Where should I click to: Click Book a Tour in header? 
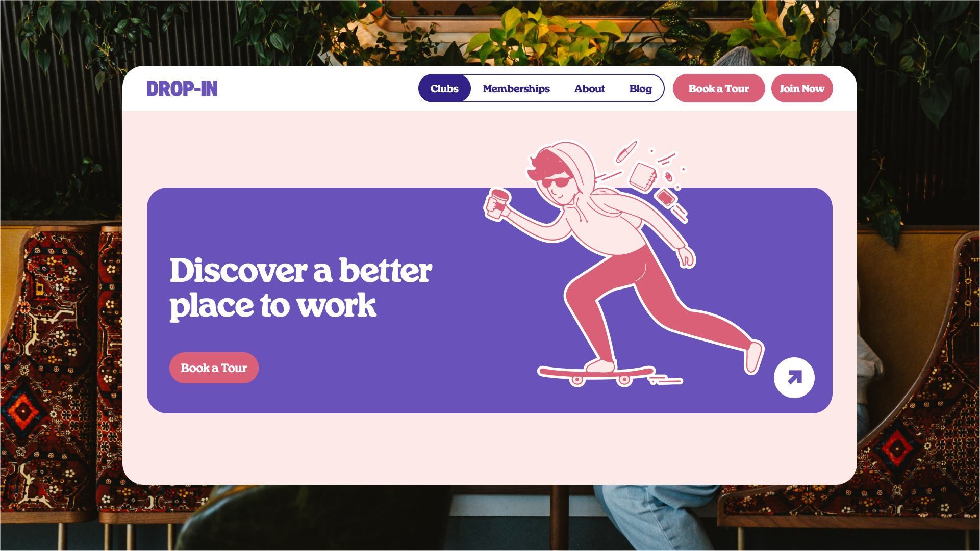719,88
